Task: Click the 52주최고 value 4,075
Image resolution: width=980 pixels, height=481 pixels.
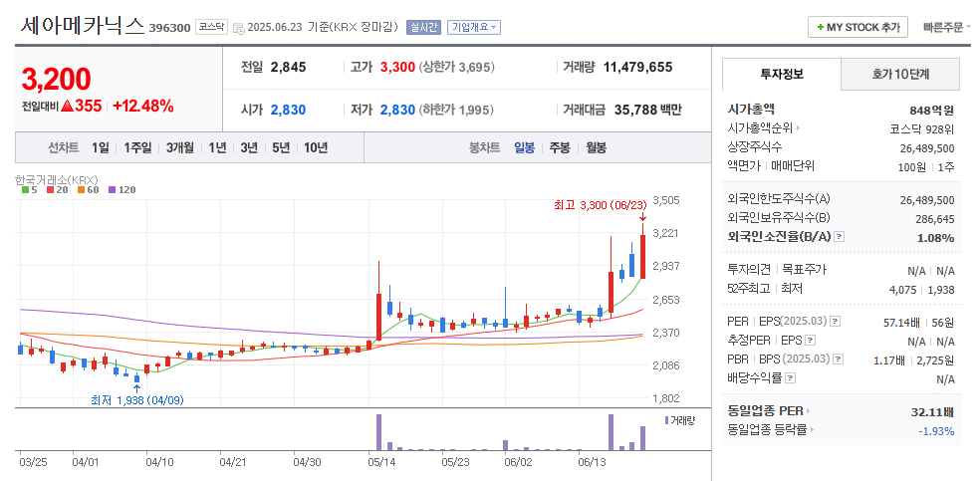Action: (x=903, y=289)
